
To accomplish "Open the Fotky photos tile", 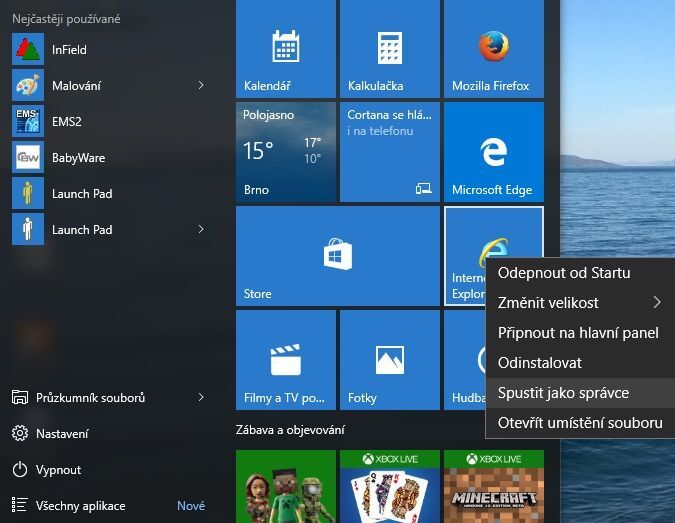I will (390, 359).
